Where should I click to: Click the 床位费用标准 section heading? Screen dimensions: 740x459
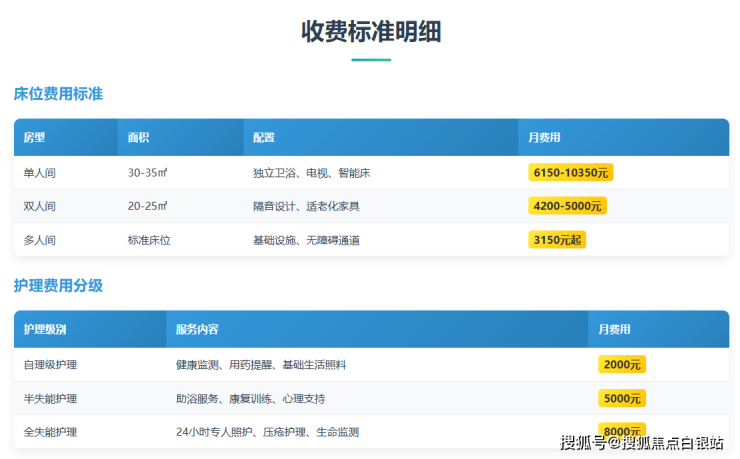(58, 94)
